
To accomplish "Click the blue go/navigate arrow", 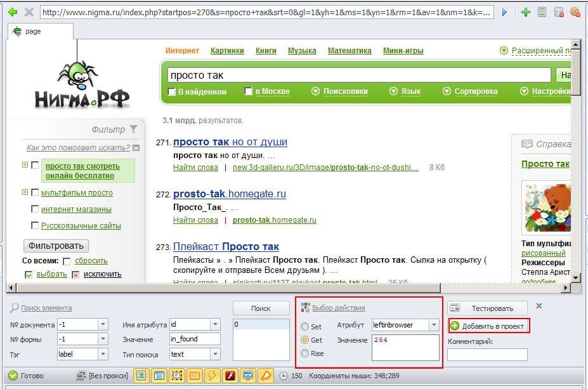I will 504,13.
